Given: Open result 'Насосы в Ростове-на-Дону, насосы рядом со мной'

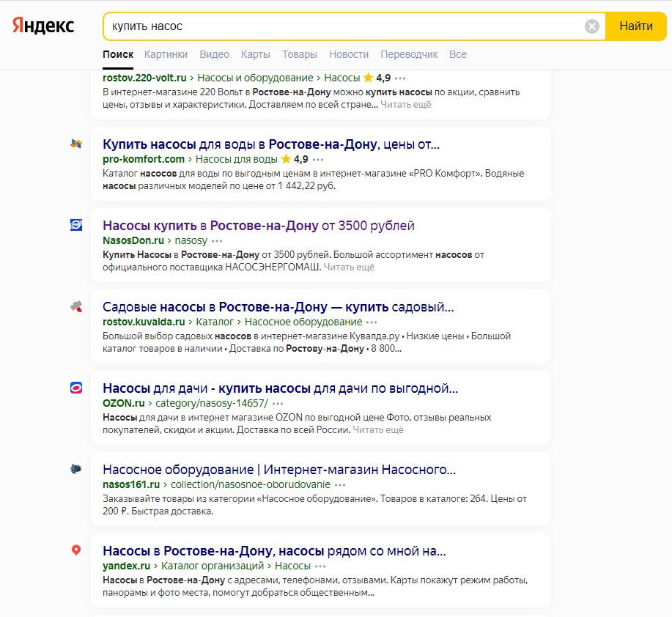Looking at the screenshot, I should click(x=274, y=551).
